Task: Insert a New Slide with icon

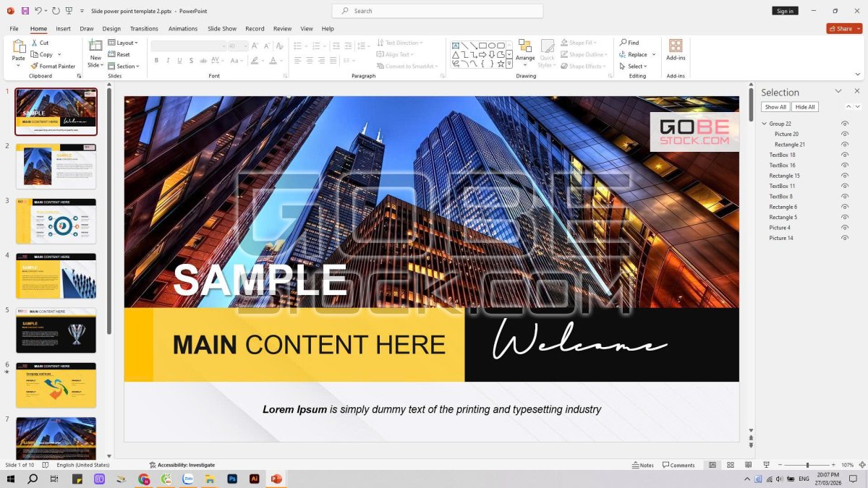Action: point(95,46)
